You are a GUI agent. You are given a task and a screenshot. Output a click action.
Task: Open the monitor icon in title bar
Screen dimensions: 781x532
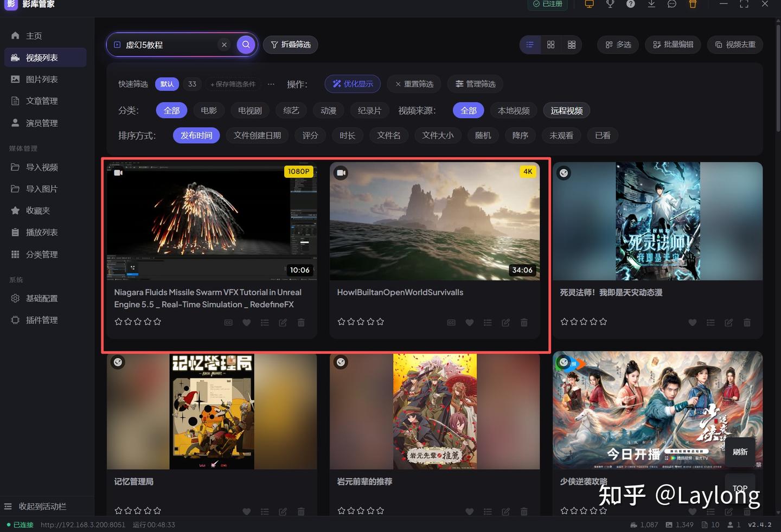tap(589, 4)
